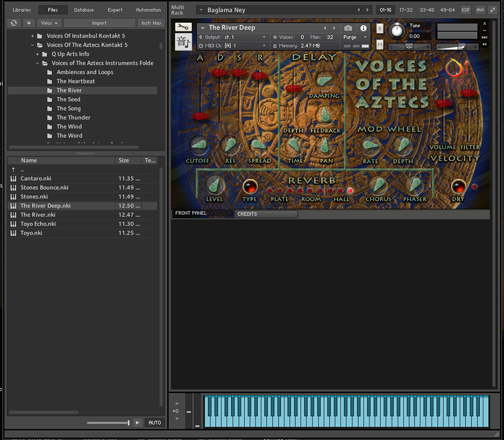Switch to the Automation tab
This screenshot has height=440, width=504.
[148, 10]
